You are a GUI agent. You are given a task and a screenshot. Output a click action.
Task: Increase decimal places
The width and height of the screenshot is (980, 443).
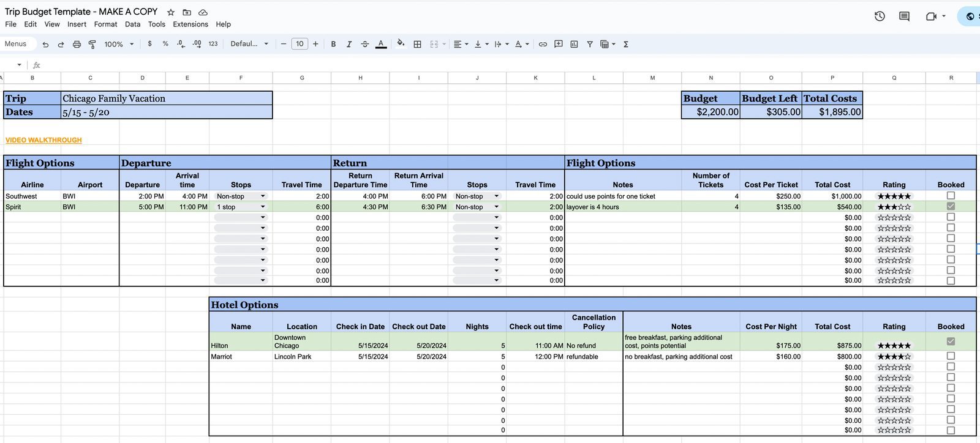click(x=197, y=44)
